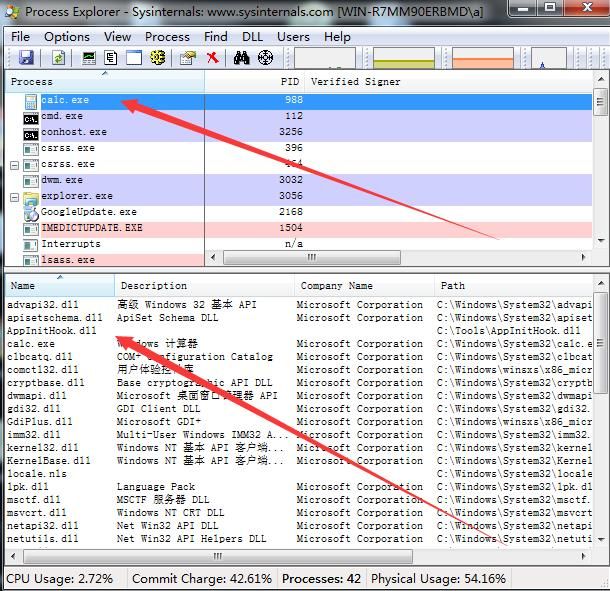Select the explorer.exe process row

pyautogui.click(x=299, y=196)
